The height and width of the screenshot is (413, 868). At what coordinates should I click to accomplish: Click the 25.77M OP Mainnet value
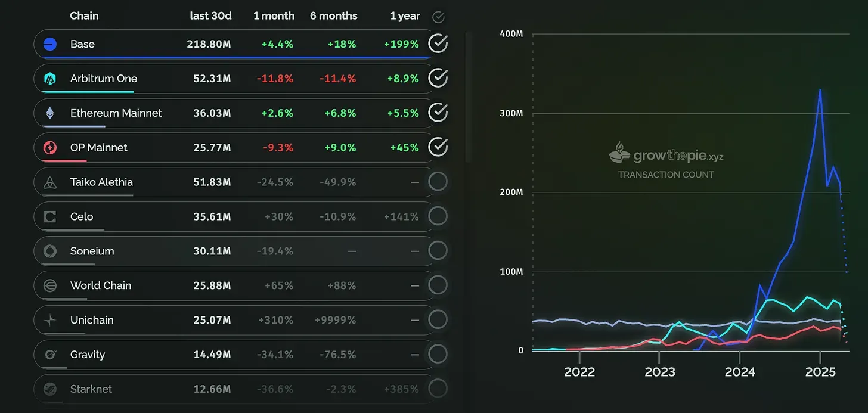tap(212, 148)
